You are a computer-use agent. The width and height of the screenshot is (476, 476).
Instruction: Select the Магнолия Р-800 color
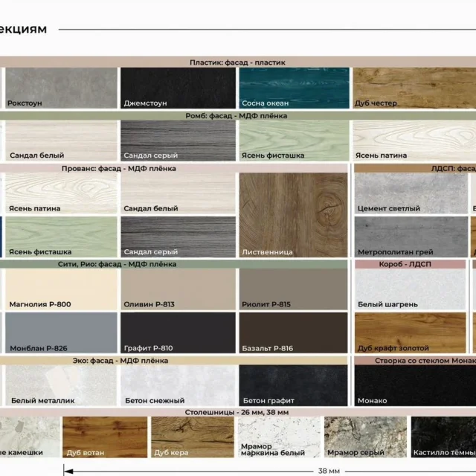[61, 289]
